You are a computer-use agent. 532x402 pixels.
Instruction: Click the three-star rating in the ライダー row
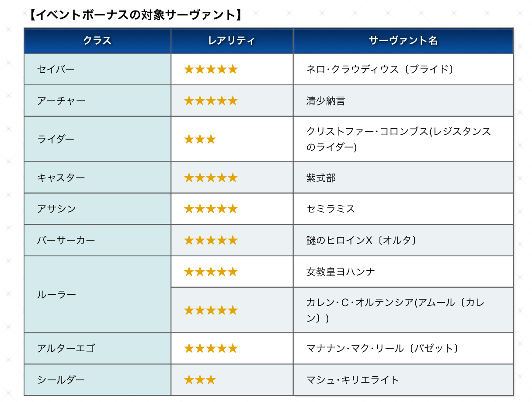[200, 140]
